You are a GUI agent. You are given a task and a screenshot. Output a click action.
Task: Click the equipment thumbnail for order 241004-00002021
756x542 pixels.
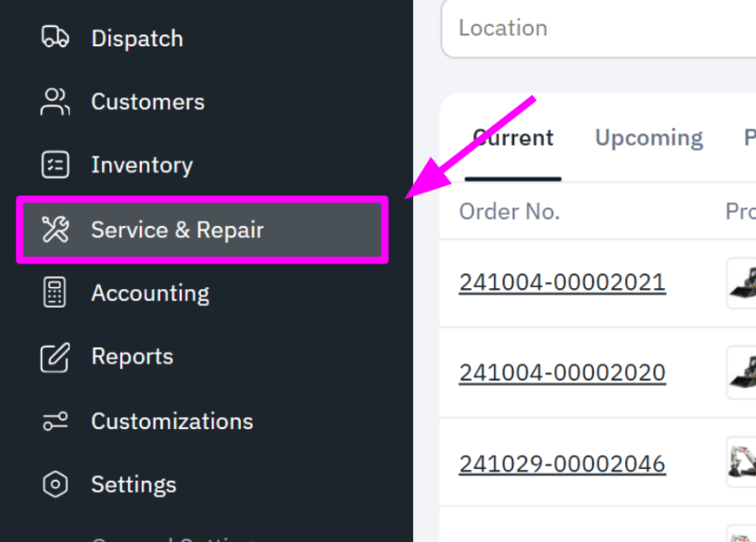(x=744, y=282)
